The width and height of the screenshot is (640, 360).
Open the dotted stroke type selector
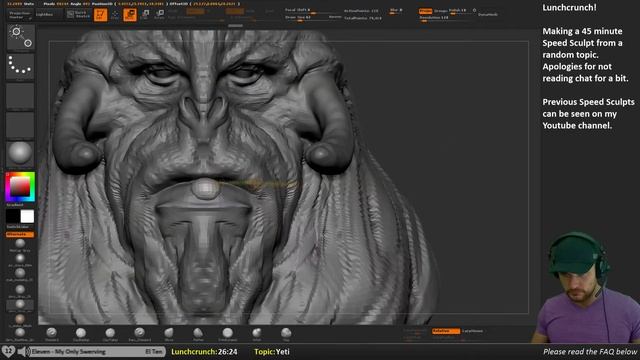20,66
